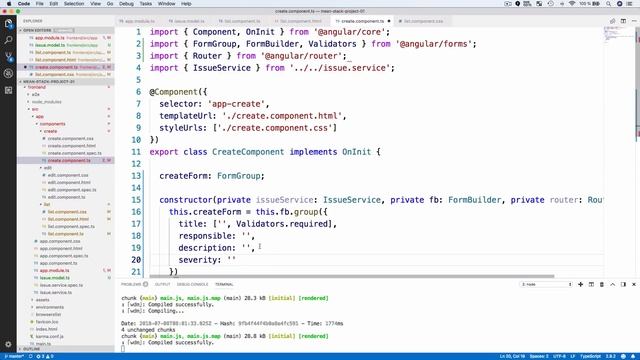Open the Selection menu

[74, 4]
